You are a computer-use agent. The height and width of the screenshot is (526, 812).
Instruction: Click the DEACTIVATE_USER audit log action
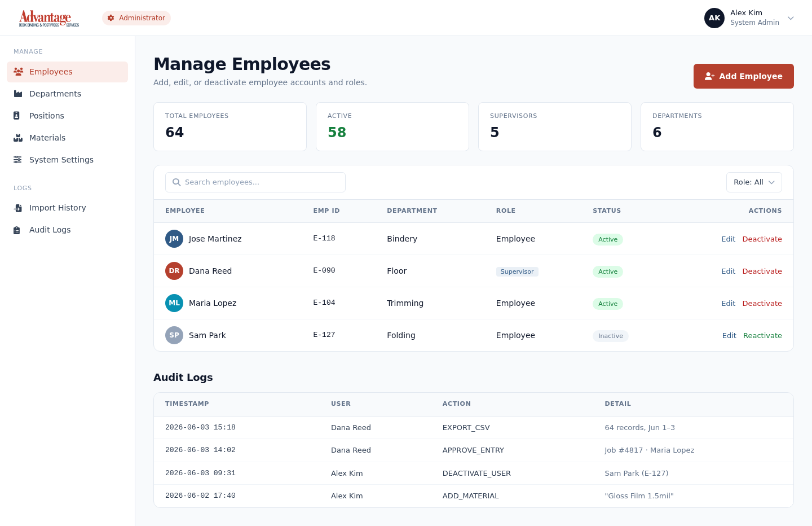click(476, 474)
